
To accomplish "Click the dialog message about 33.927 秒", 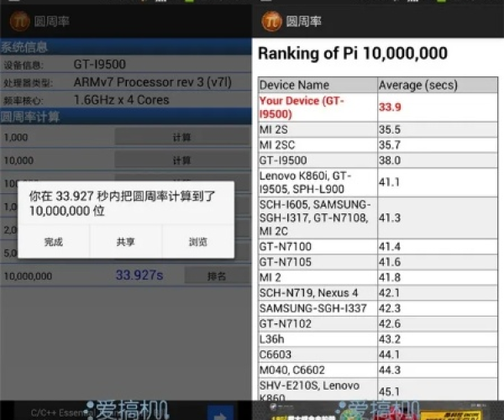I will click(x=122, y=203).
